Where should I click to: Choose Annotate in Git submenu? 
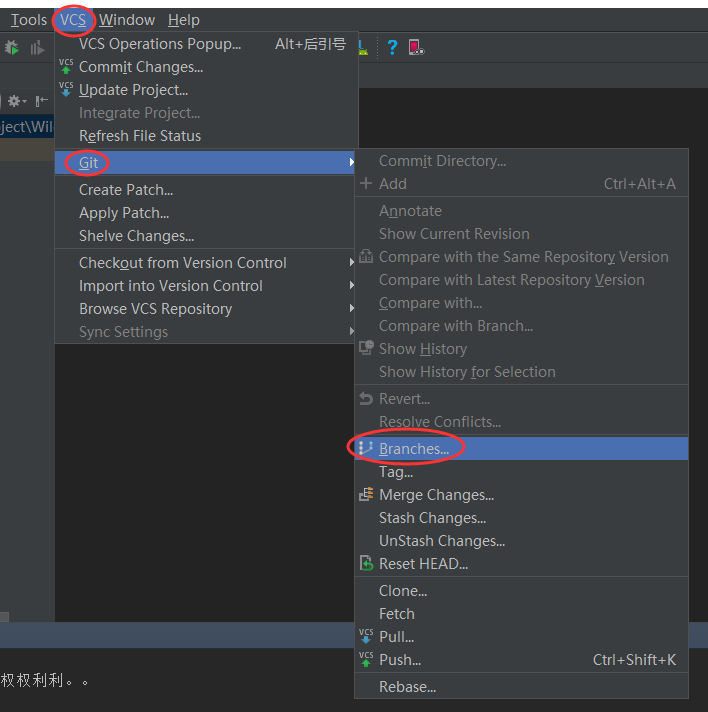coord(521,211)
